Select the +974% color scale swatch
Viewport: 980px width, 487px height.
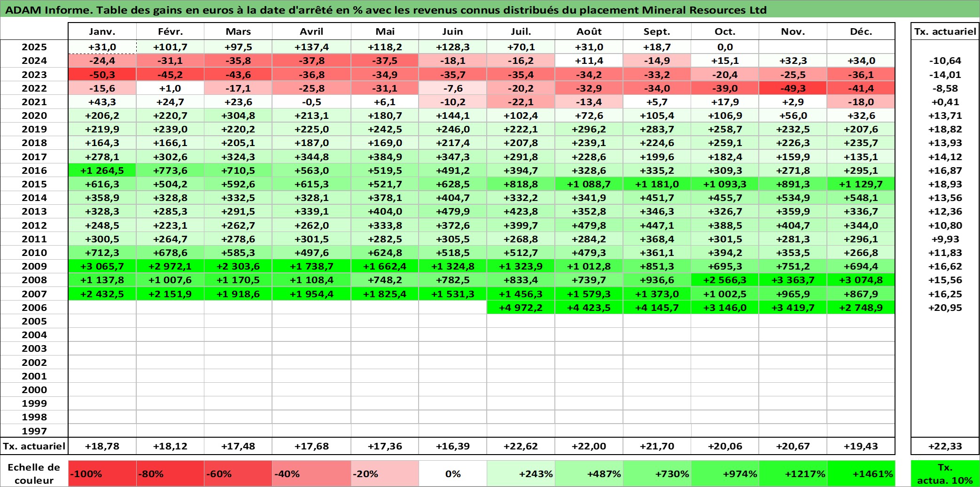725,473
